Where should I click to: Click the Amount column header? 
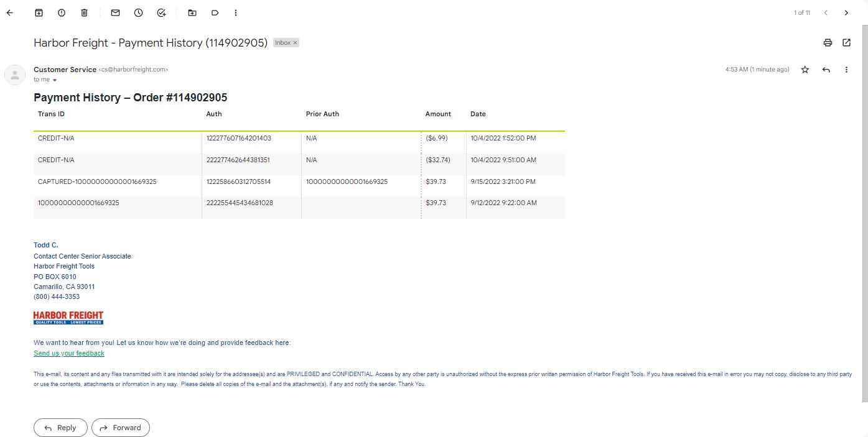(438, 114)
